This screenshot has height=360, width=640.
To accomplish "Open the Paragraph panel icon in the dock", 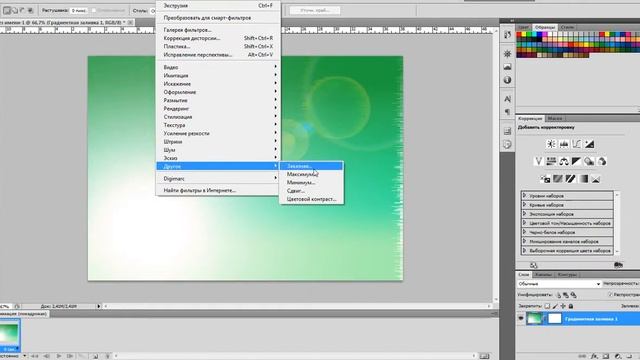I will pos(507,112).
